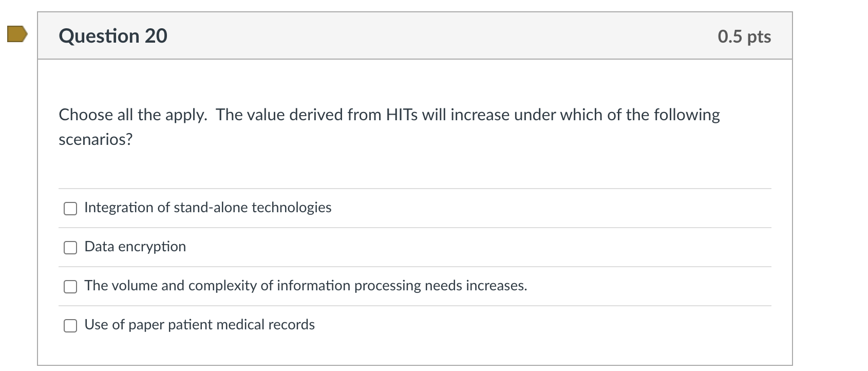Click the question card border
The width and height of the screenshot is (868, 371).
click(x=39, y=206)
